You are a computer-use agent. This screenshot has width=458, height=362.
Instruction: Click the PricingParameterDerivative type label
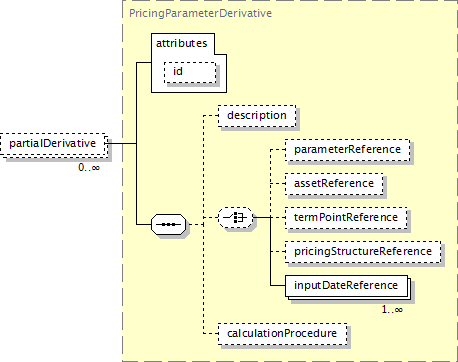pos(200,13)
